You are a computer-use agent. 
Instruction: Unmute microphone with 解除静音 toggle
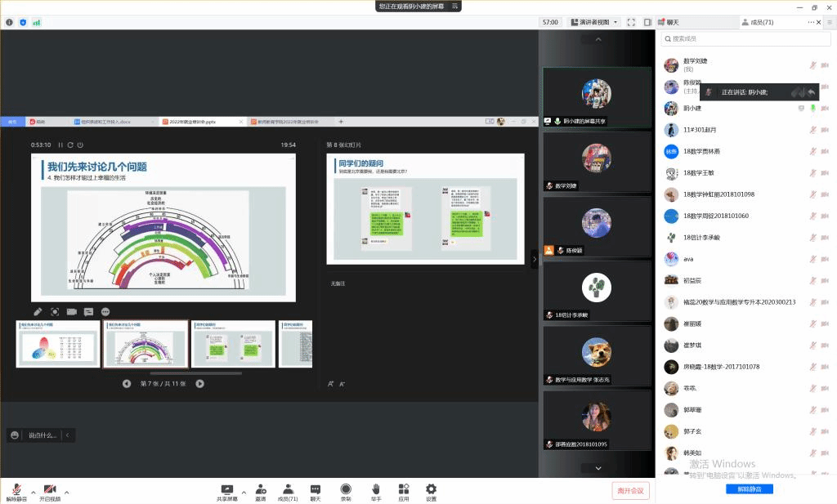(x=16, y=488)
